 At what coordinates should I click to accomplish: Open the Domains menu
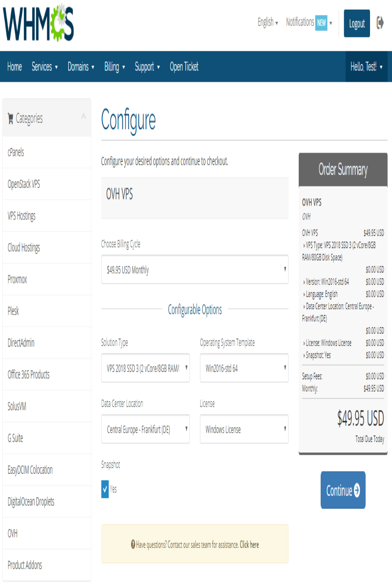click(81, 67)
